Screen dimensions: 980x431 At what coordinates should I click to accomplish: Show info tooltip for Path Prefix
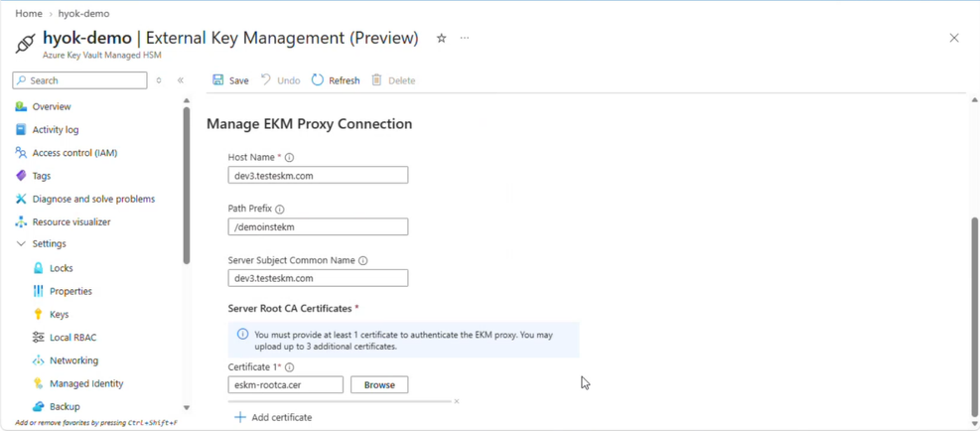tap(279, 209)
